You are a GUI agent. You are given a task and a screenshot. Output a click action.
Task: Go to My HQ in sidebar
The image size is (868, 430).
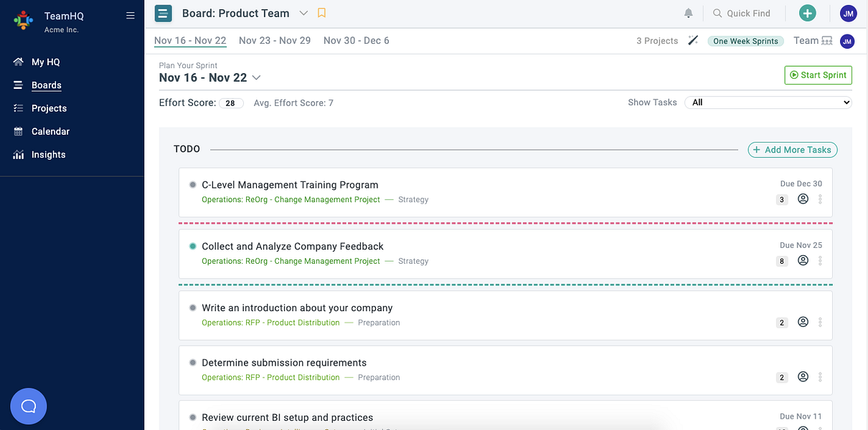coord(46,62)
